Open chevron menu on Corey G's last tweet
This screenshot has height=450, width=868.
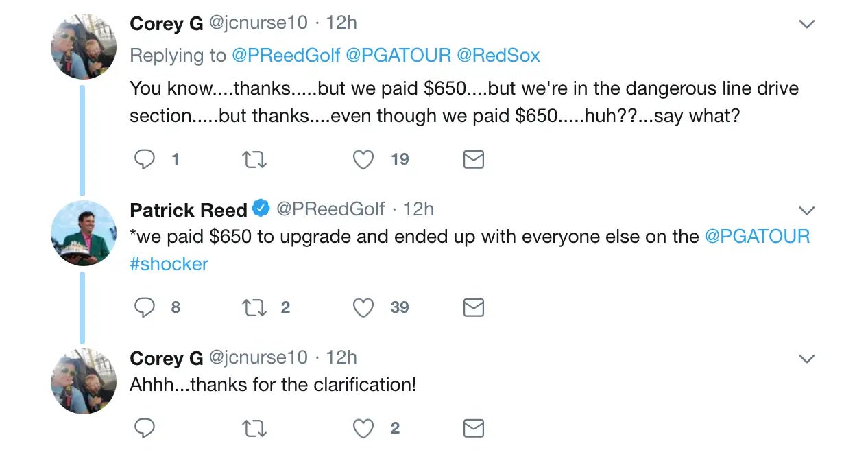point(807,358)
